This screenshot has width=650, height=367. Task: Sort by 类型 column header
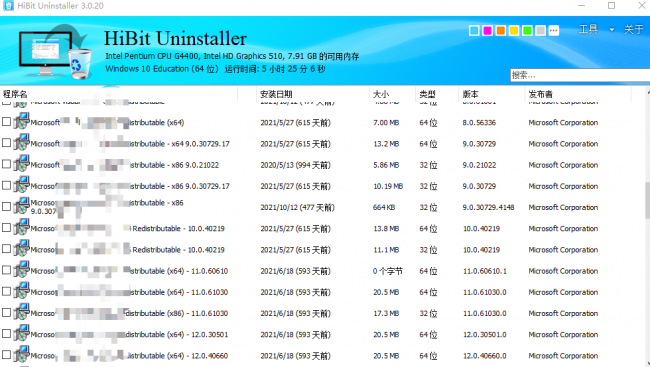click(x=427, y=94)
